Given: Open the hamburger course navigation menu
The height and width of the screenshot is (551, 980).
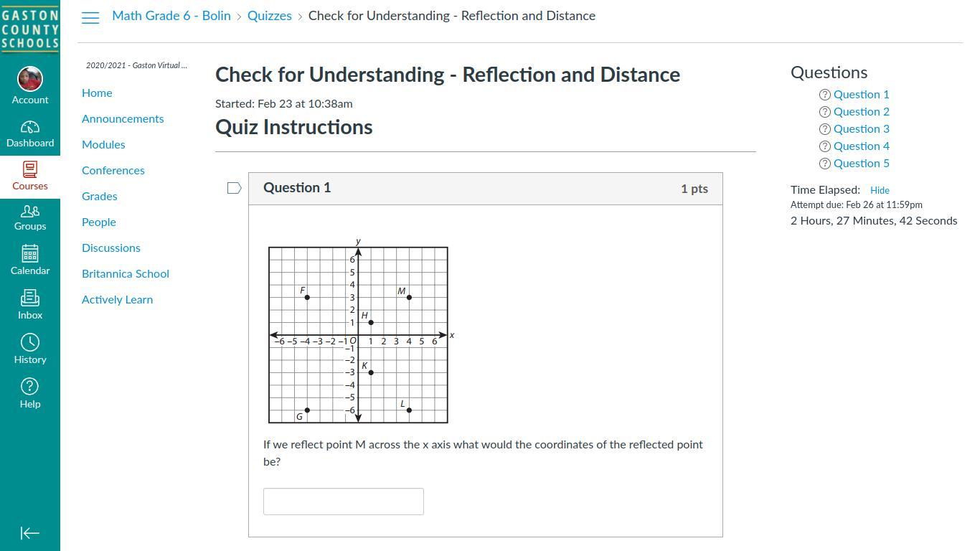Looking at the screenshot, I should (90, 17).
